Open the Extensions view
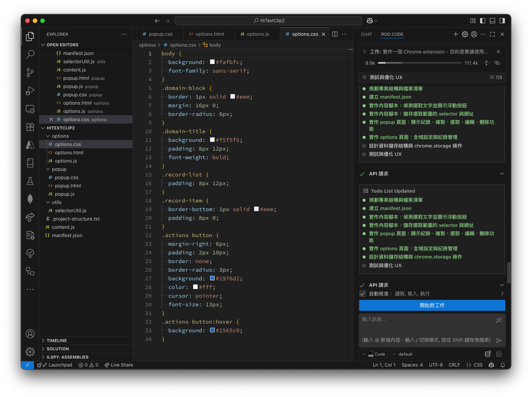This screenshot has width=532, height=397. point(30,127)
